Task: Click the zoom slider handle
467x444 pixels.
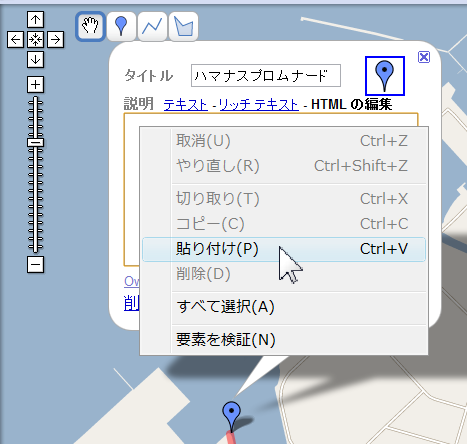Action: pos(35,142)
